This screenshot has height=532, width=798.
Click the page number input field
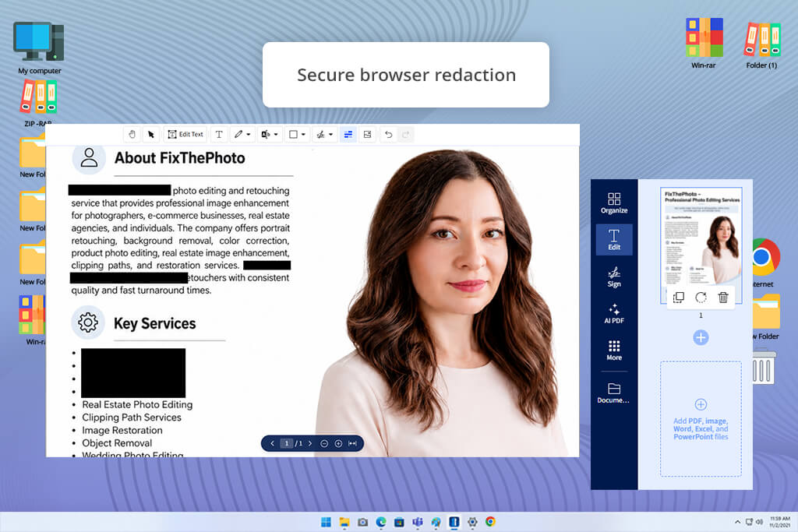[x=287, y=443]
